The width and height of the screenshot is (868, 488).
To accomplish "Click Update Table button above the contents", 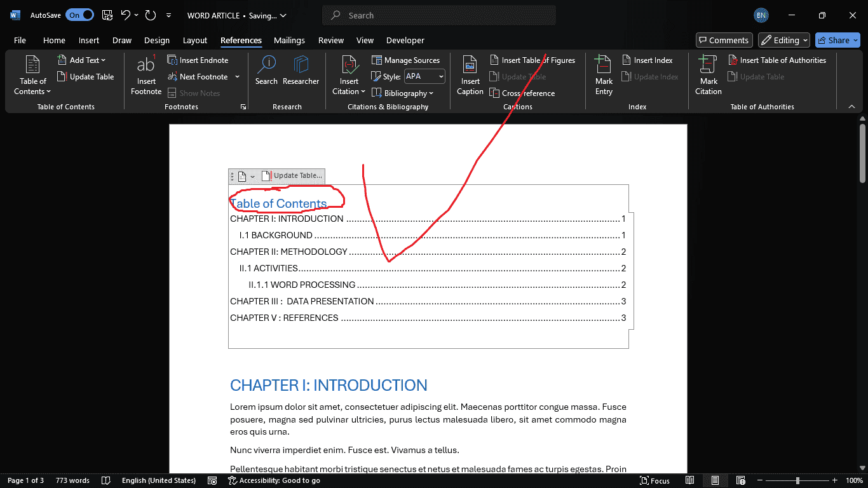I will pyautogui.click(x=292, y=176).
